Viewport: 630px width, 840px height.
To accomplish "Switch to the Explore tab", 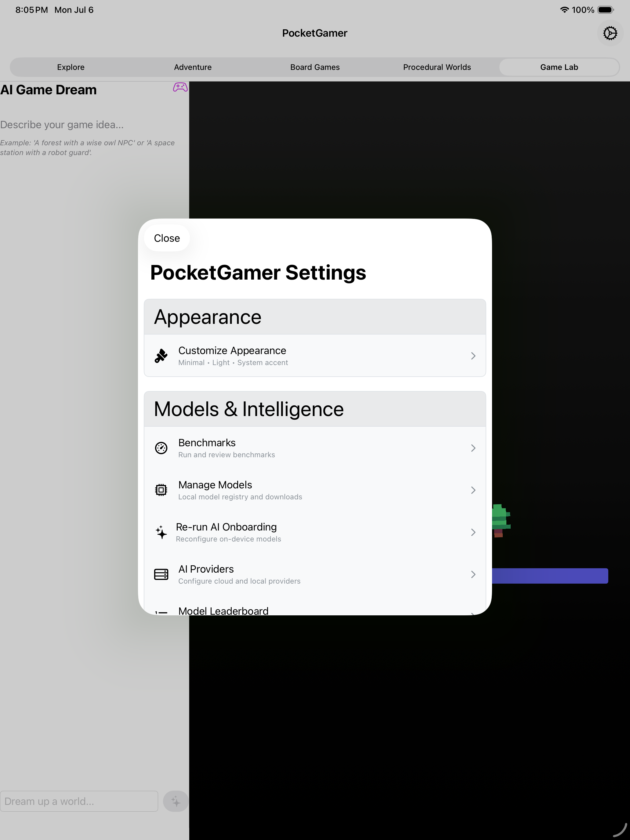I will click(71, 67).
